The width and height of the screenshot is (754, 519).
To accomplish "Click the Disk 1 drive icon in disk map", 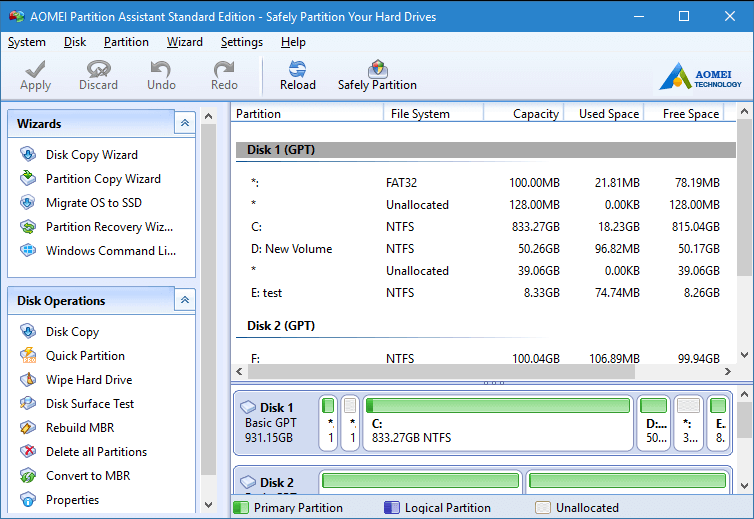I will click(248, 407).
